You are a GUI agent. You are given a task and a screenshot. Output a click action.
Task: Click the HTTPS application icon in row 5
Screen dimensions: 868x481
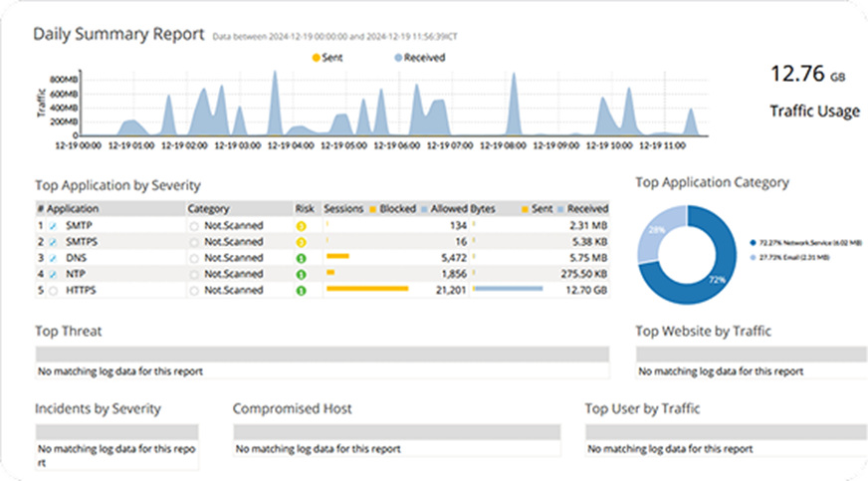53,291
